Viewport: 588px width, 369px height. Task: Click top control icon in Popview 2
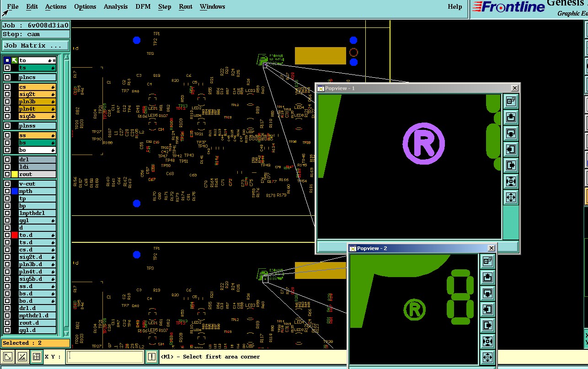(x=487, y=261)
